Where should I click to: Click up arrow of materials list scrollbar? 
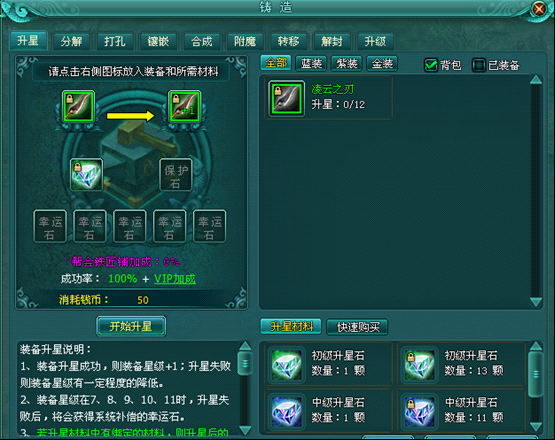[536, 346]
